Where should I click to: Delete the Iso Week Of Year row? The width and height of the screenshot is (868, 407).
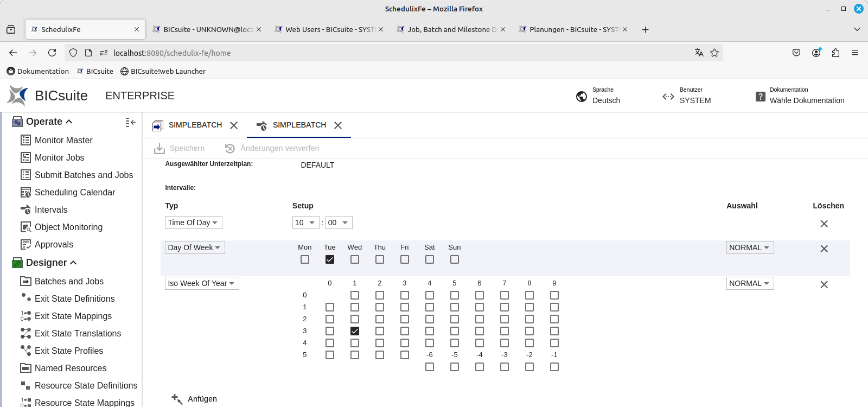[x=824, y=284]
